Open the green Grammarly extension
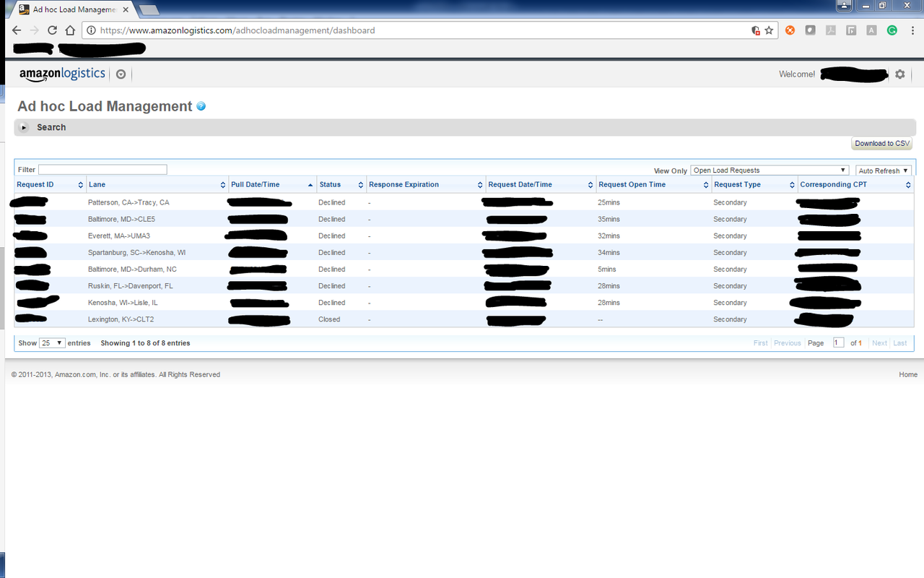The image size is (924, 578). pos(892,30)
